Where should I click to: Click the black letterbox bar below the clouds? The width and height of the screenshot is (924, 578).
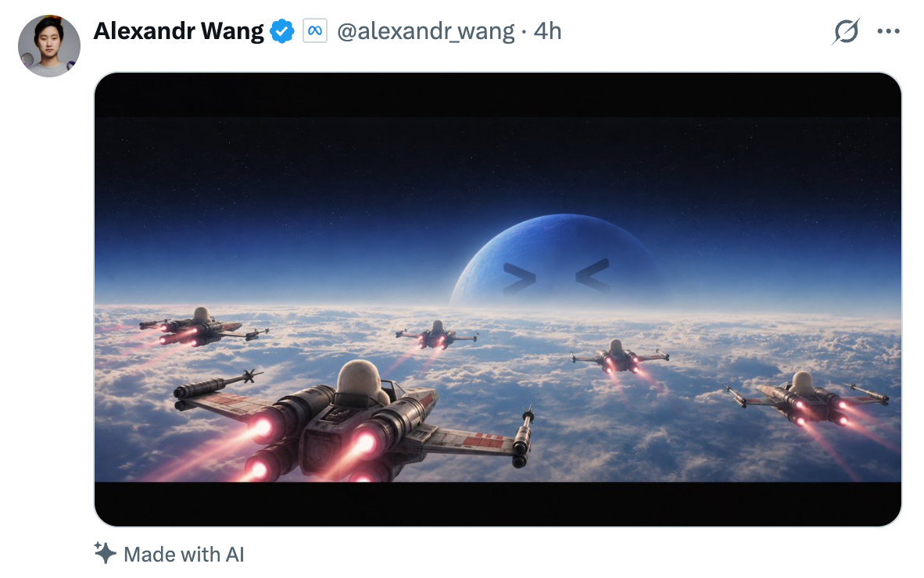498,504
